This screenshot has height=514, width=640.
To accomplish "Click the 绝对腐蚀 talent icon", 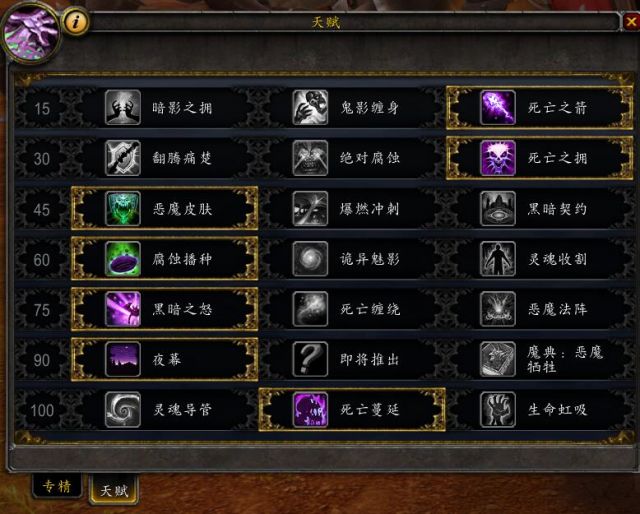I will [x=310, y=158].
